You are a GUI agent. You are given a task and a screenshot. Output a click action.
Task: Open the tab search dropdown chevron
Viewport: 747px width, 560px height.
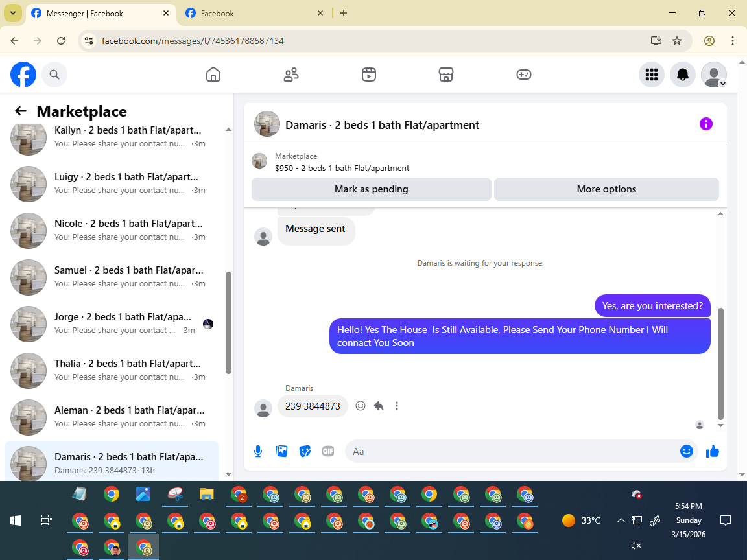pos(13,14)
